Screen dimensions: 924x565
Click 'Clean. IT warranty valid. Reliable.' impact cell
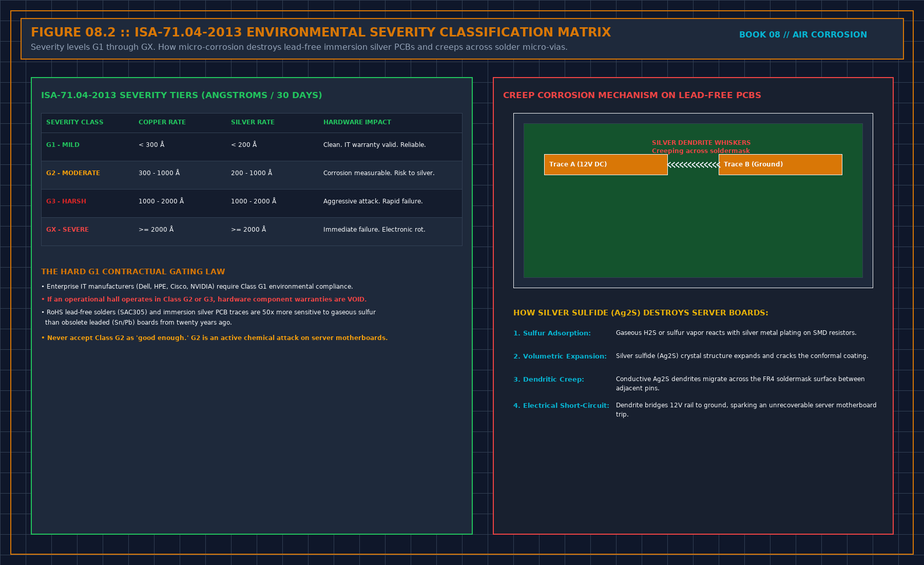pos(375,145)
